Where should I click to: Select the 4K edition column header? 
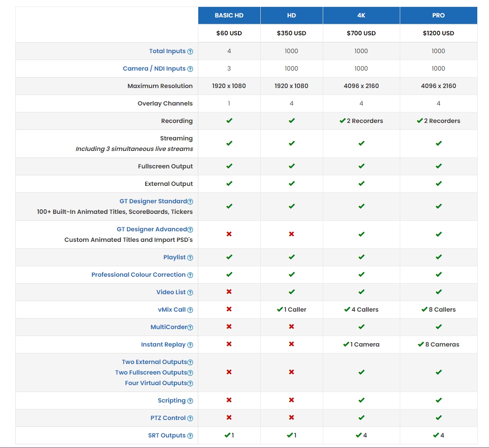pos(361,15)
